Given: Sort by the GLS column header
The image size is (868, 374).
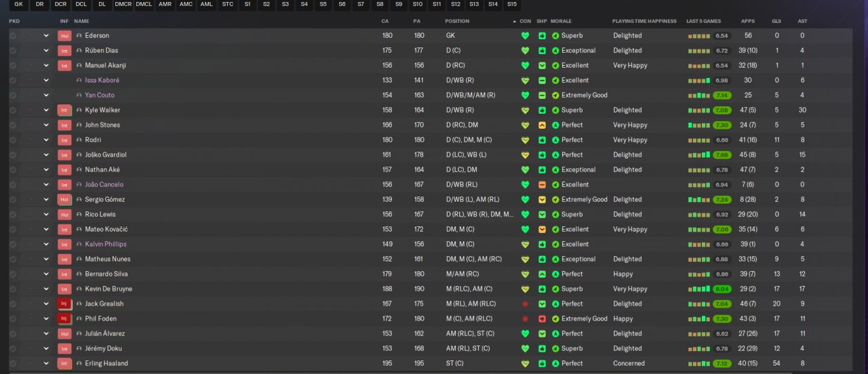Looking at the screenshot, I should click(x=776, y=21).
